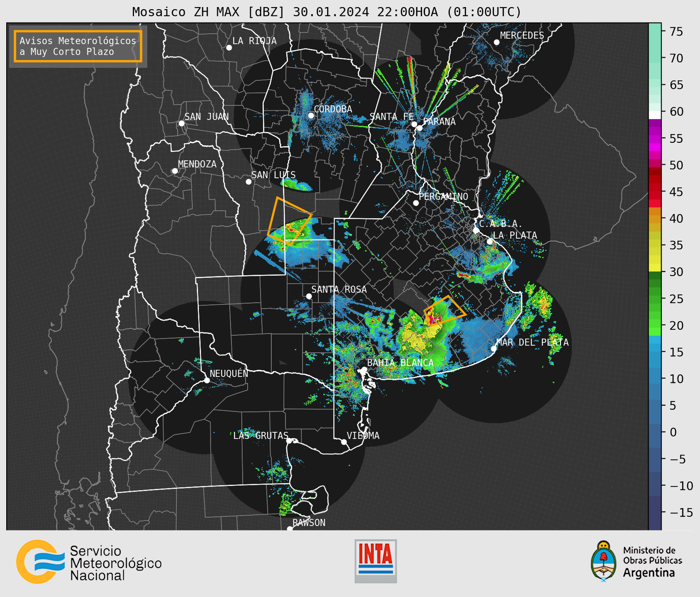Click the MAR DEL PLATA city marker dot
Image resolution: width=700 pixels, height=597 pixels.
[x=494, y=348]
